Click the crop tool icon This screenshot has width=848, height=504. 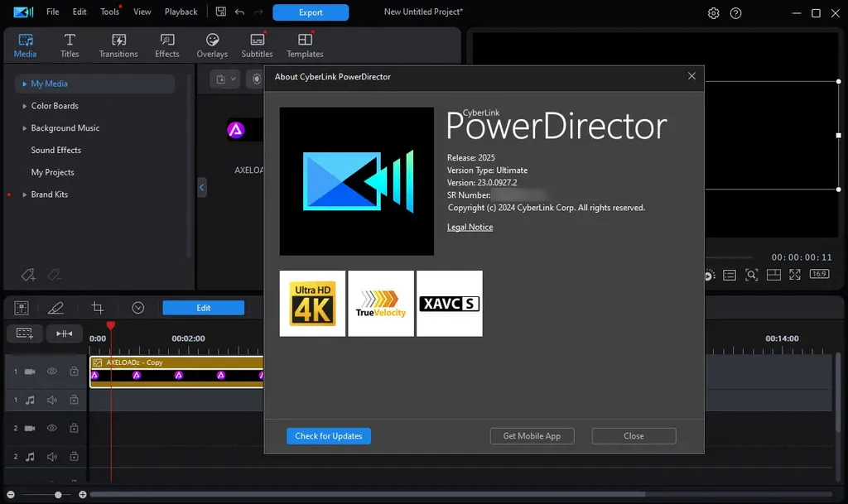click(98, 308)
